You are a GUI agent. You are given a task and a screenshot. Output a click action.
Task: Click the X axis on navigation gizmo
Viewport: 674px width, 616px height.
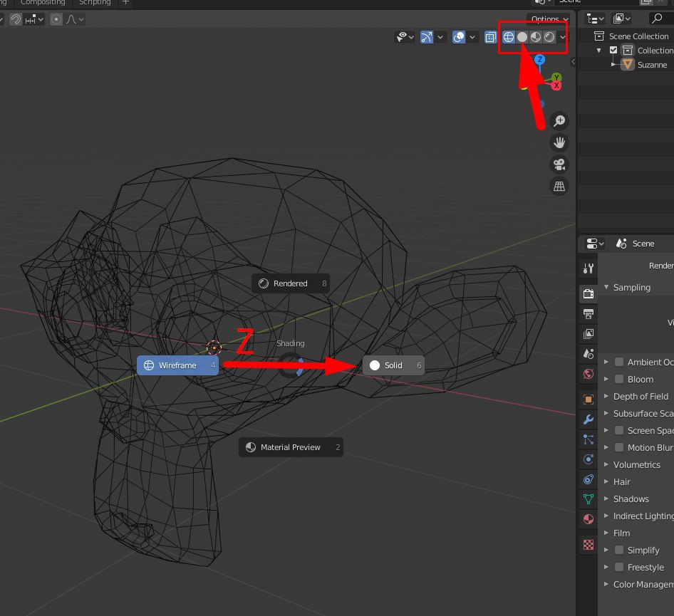pyautogui.click(x=556, y=85)
